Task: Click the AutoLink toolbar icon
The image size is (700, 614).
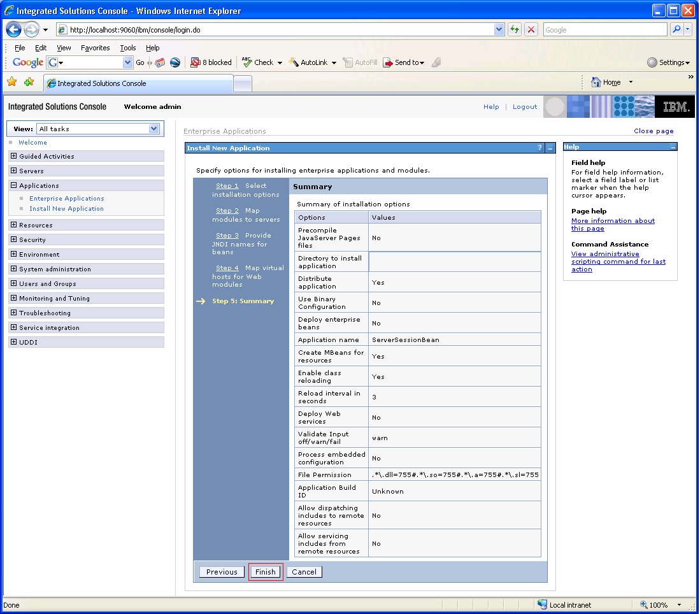Action: coord(293,62)
